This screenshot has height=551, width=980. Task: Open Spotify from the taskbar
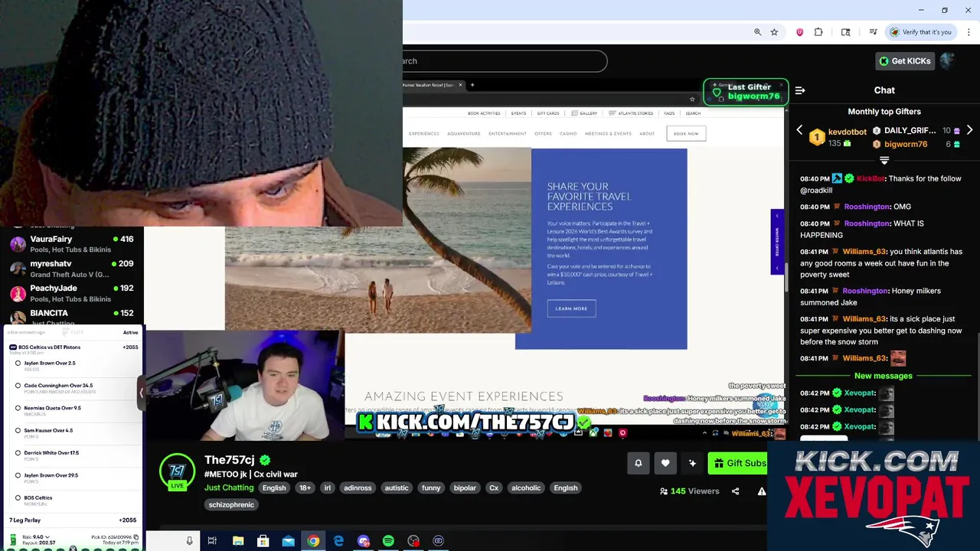[x=388, y=541]
